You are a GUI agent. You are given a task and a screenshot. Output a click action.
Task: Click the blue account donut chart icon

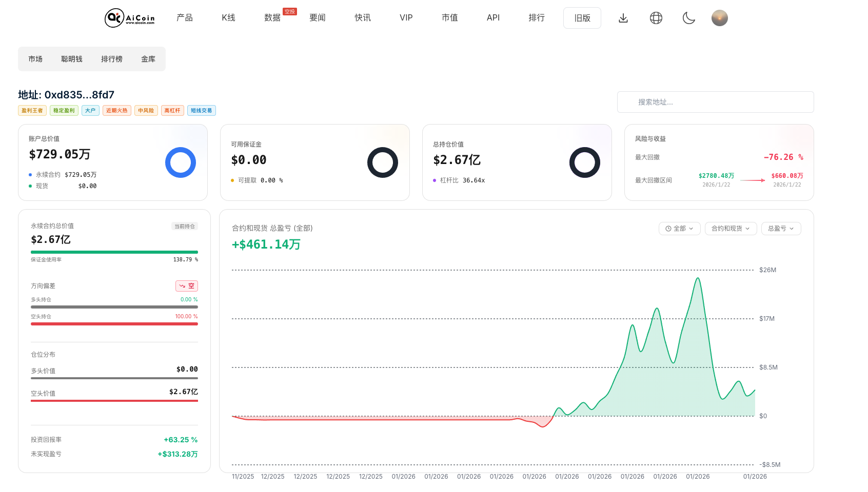point(180,162)
